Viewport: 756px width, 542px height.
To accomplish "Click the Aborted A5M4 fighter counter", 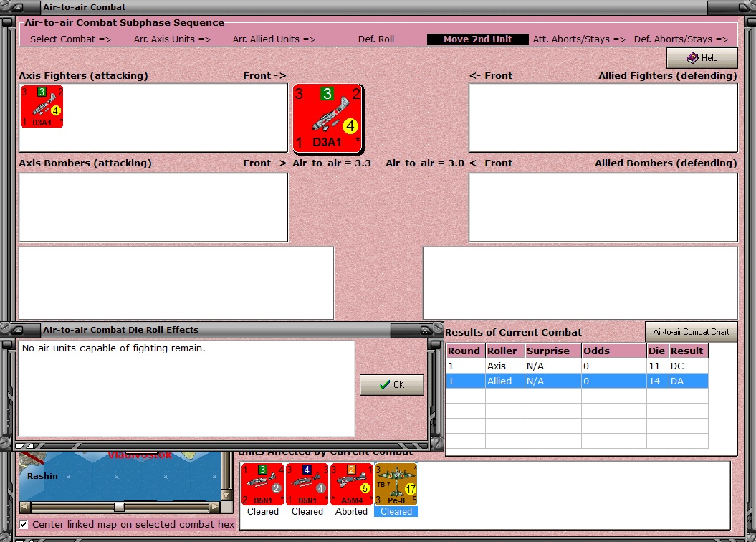I will pyautogui.click(x=351, y=485).
